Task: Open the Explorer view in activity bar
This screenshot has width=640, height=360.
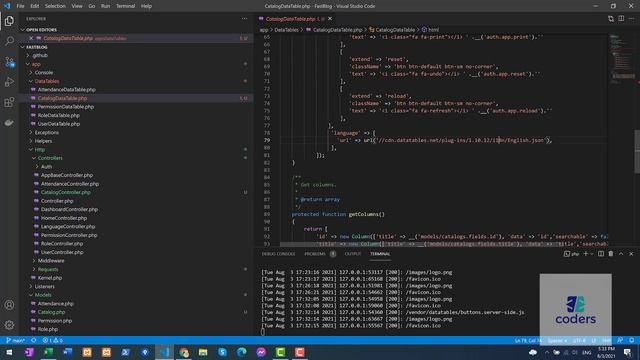Action: coord(9,21)
